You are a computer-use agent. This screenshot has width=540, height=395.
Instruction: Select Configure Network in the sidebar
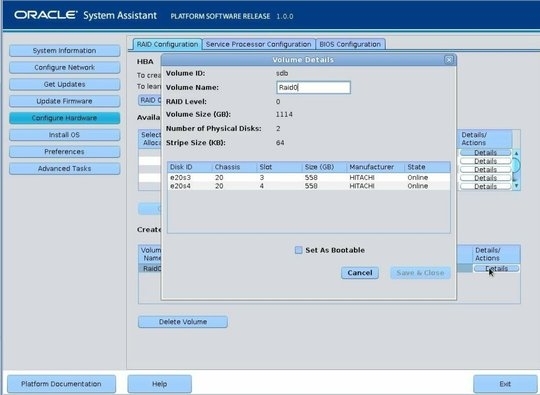(64, 67)
